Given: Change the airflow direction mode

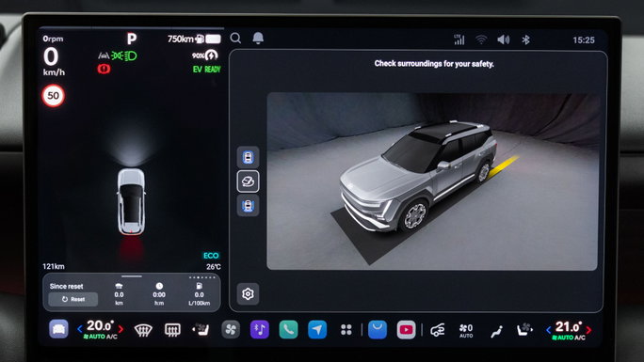Looking at the screenshot, I should [497, 330].
